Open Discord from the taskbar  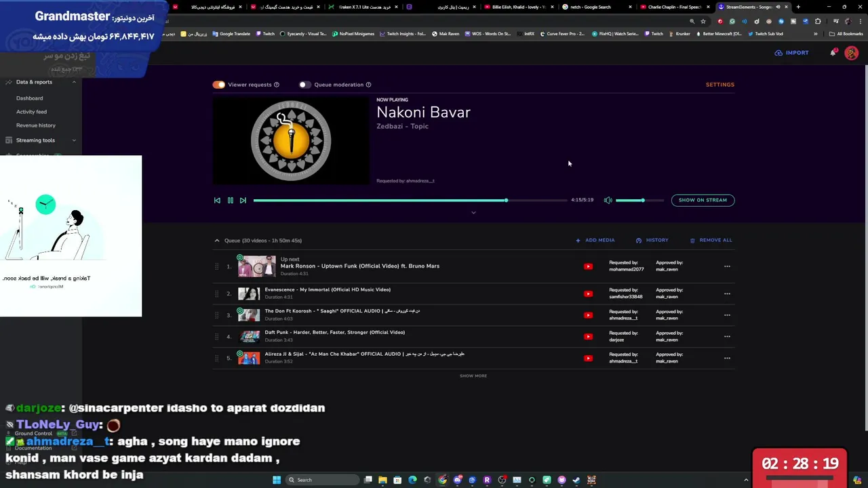[x=457, y=480]
